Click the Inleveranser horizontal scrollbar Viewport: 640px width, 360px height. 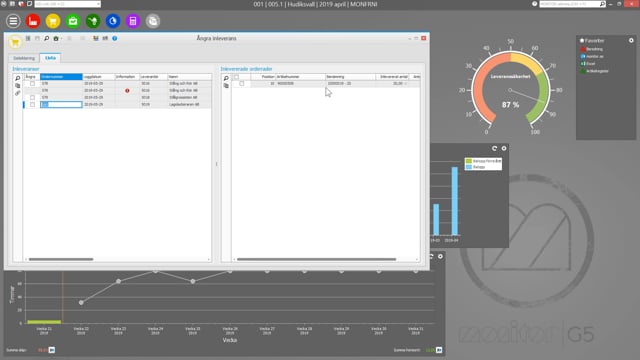coord(61,259)
